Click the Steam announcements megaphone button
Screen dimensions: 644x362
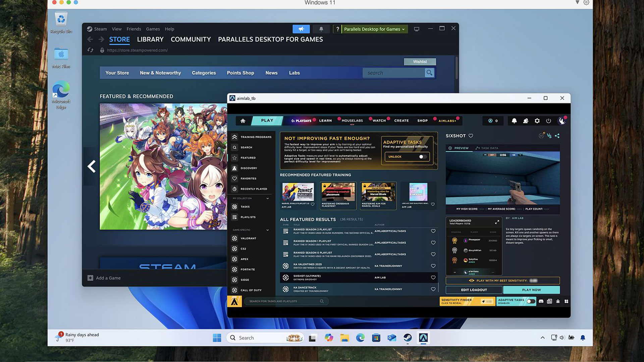301,29
